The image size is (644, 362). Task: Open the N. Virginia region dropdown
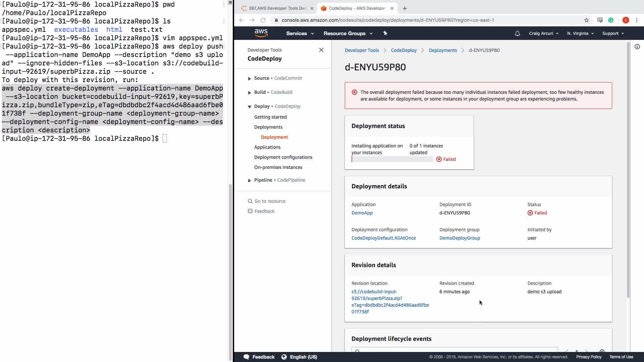click(580, 34)
